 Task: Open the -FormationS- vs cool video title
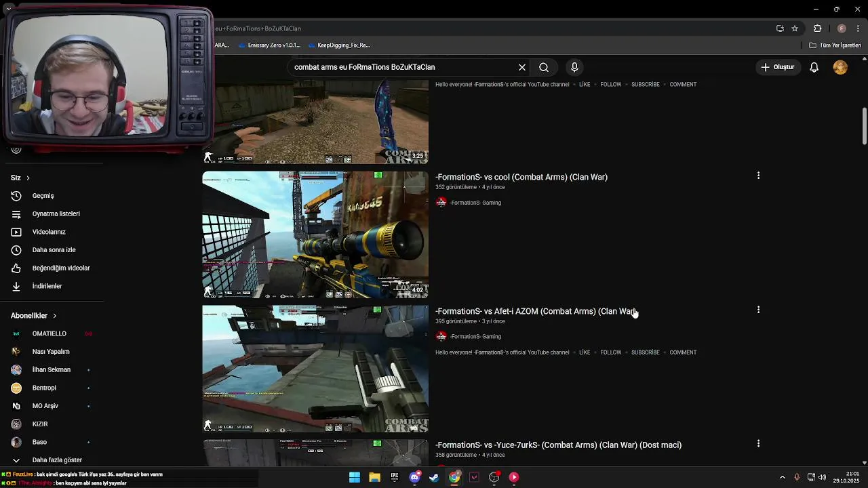pyautogui.click(x=521, y=177)
